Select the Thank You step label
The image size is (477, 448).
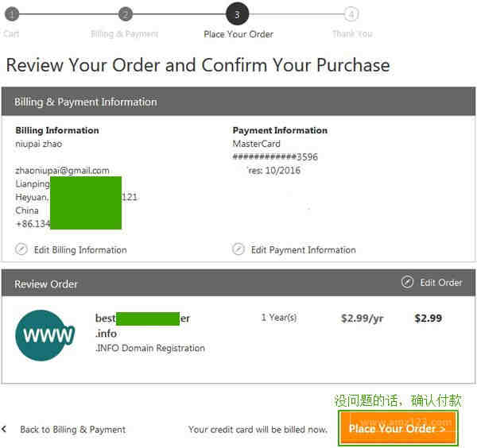point(352,34)
